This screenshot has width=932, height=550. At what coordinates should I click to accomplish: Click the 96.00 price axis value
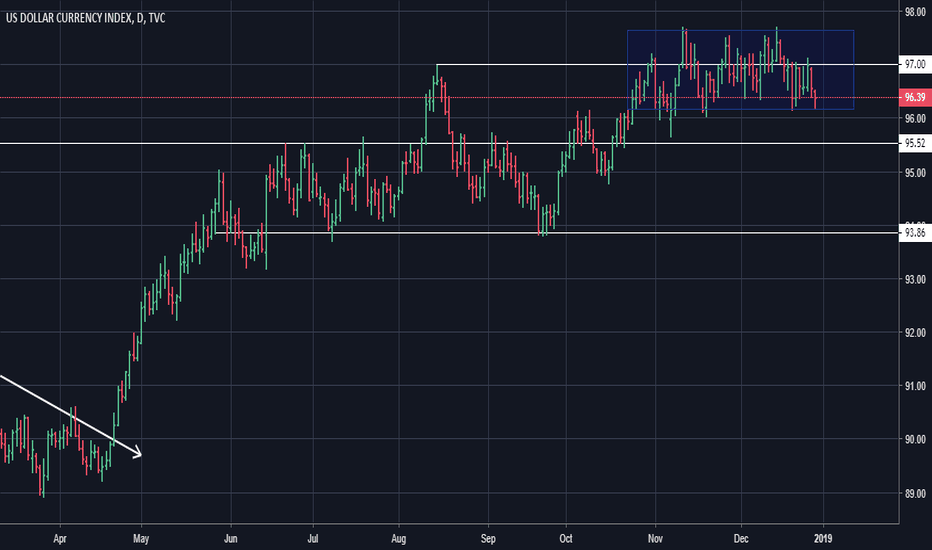click(915, 118)
